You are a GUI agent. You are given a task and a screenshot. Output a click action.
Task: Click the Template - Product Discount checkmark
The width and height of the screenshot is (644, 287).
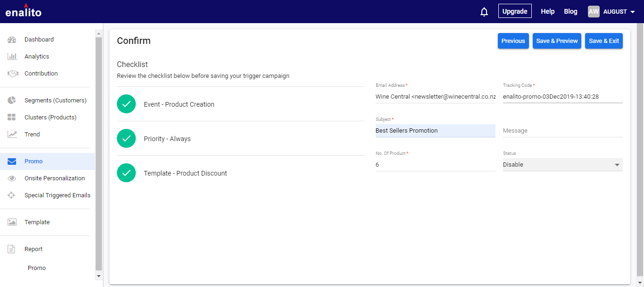pos(126,173)
